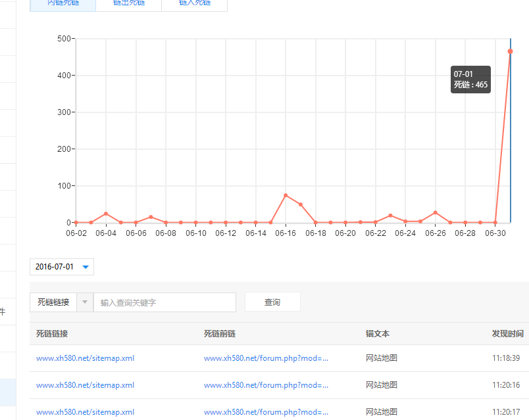The image size is (529, 420).
Task: Open forum.php source link in 11:18:39 row
Action: (266, 358)
